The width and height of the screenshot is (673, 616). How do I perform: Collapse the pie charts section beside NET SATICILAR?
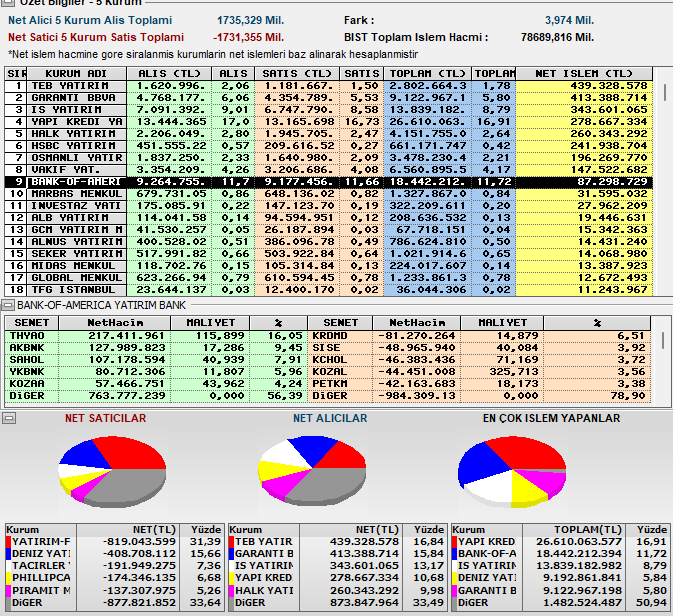[x=9, y=418]
